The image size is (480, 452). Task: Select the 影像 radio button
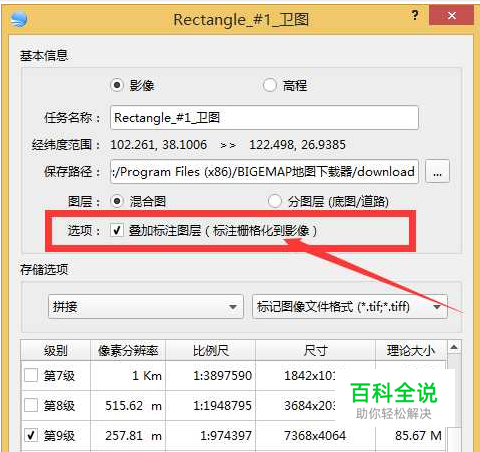tap(117, 85)
